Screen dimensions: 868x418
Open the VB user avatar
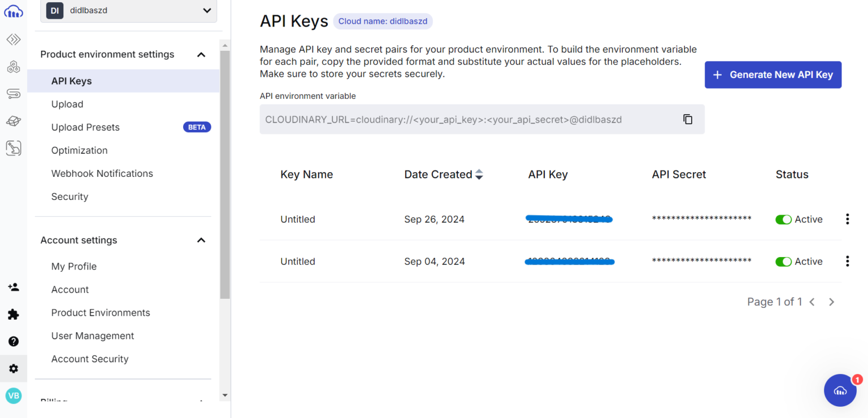(x=14, y=395)
